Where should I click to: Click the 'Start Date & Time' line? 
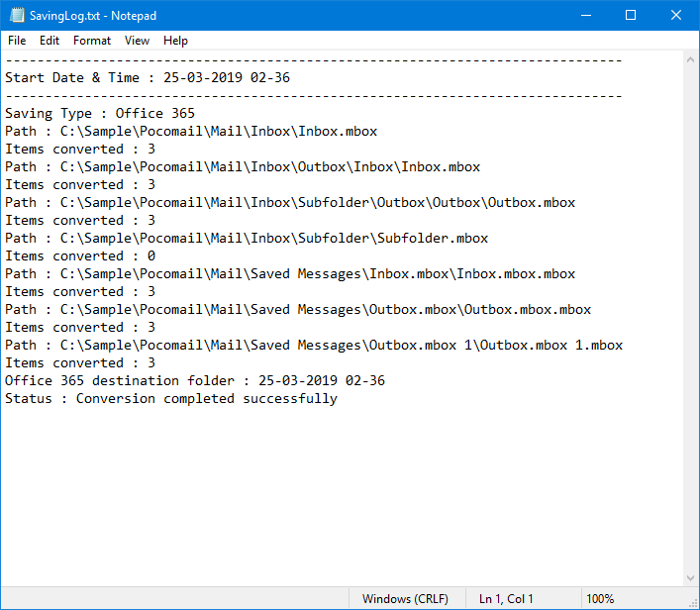pos(148,77)
